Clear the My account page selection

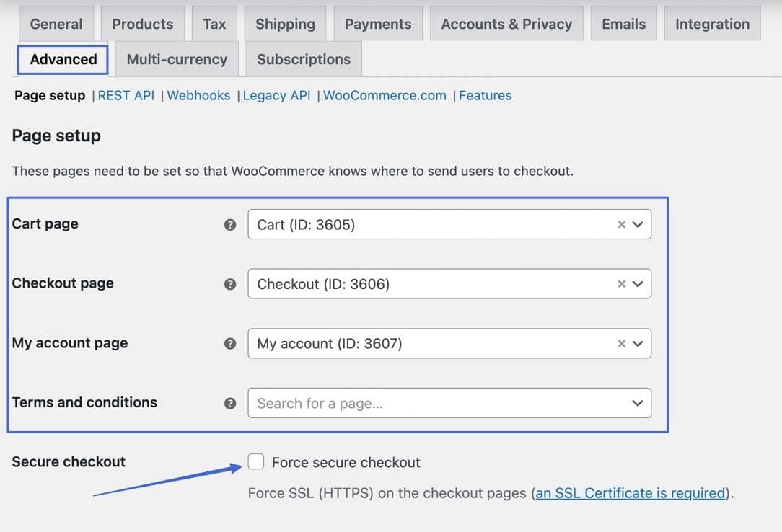621,344
